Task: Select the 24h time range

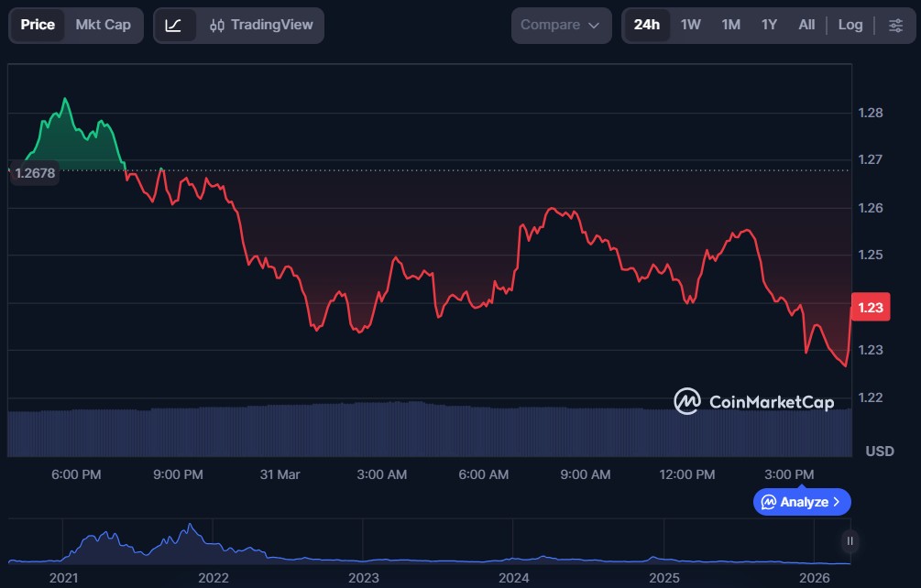Action: [x=646, y=25]
